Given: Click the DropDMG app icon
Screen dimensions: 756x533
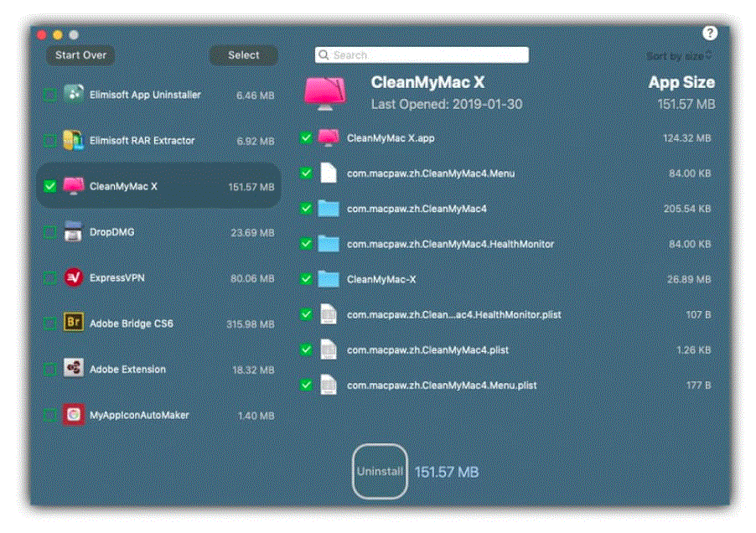Looking at the screenshot, I should pos(73,231).
